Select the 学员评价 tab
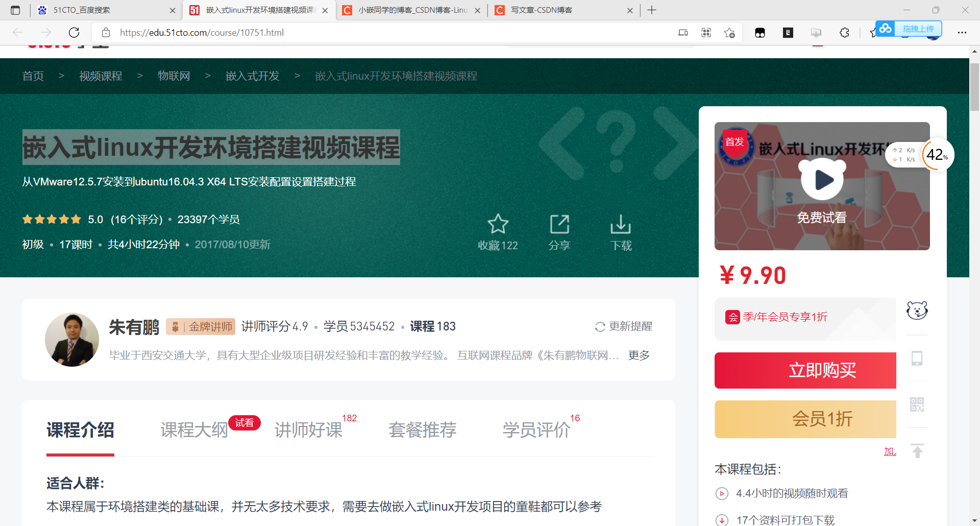The width and height of the screenshot is (980, 526). pyautogui.click(x=536, y=430)
